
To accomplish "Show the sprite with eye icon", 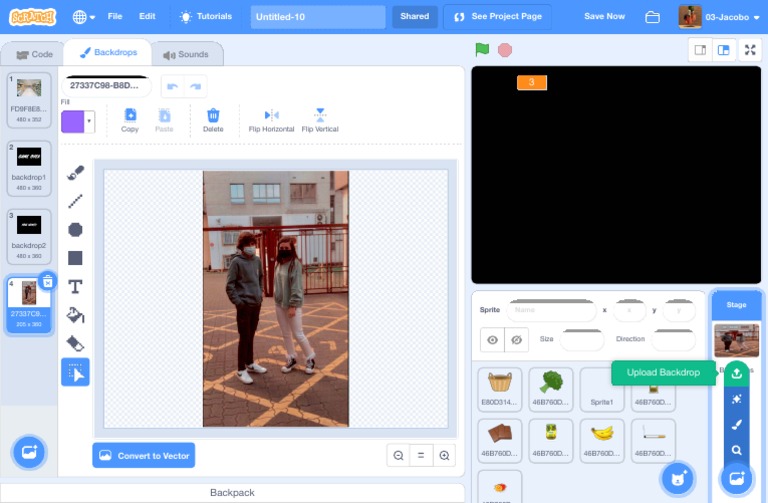I will (492, 340).
